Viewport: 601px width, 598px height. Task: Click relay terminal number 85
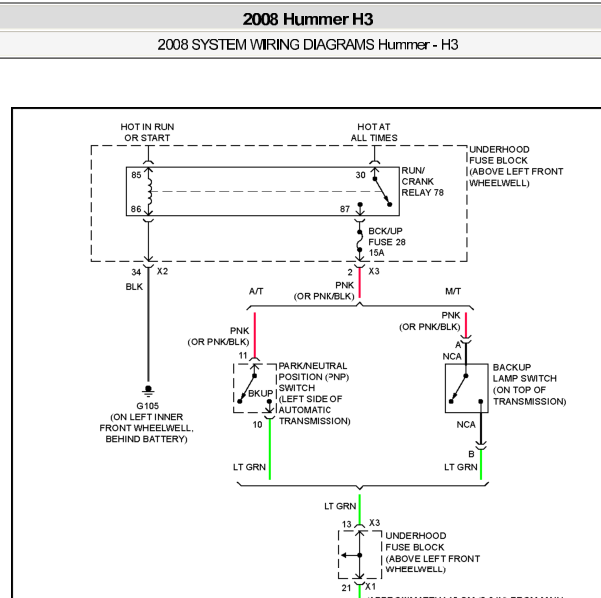pyautogui.click(x=136, y=175)
